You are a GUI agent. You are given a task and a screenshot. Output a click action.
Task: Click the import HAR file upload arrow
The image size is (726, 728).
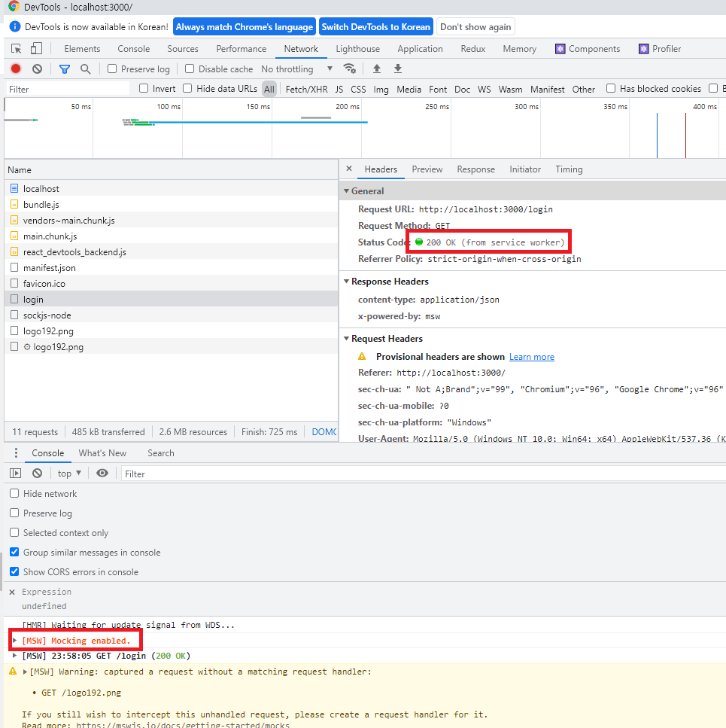[377, 69]
